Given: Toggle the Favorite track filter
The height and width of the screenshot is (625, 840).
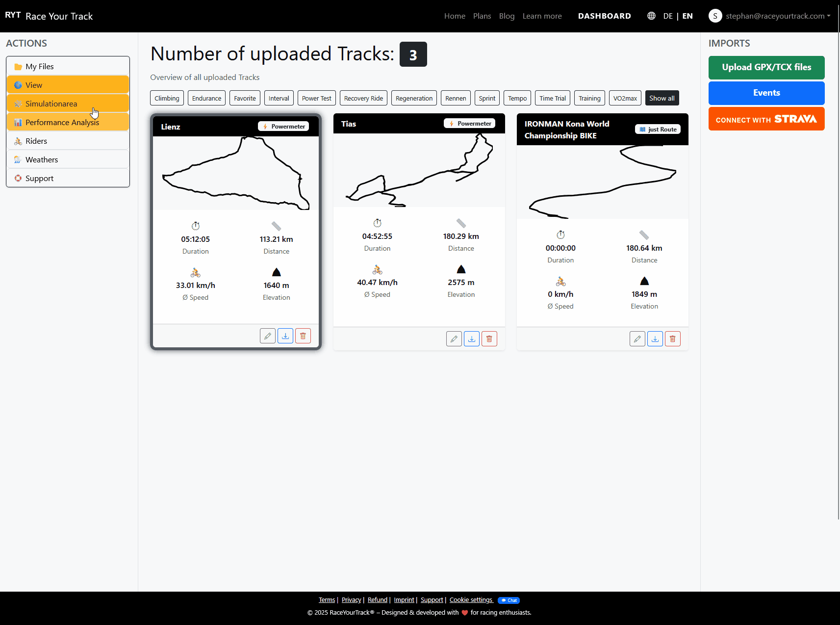Looking at the screenshot, I should tap(245, 98).
